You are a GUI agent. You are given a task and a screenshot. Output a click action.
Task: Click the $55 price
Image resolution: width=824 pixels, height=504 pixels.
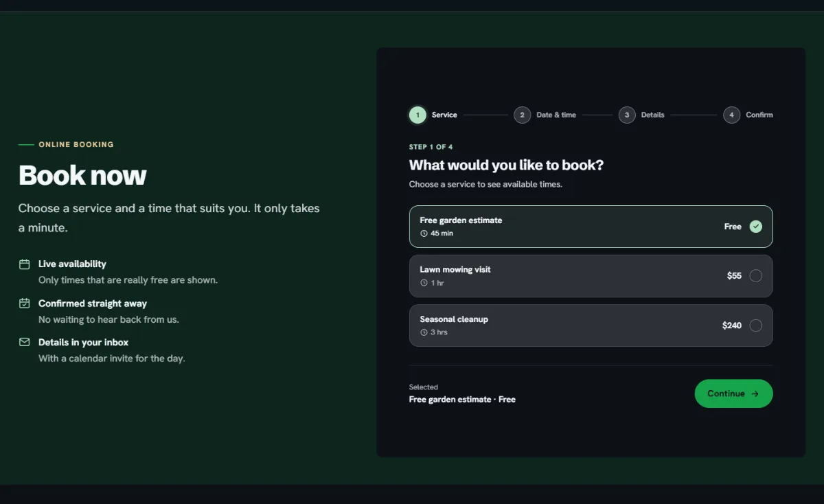point(734,276)
